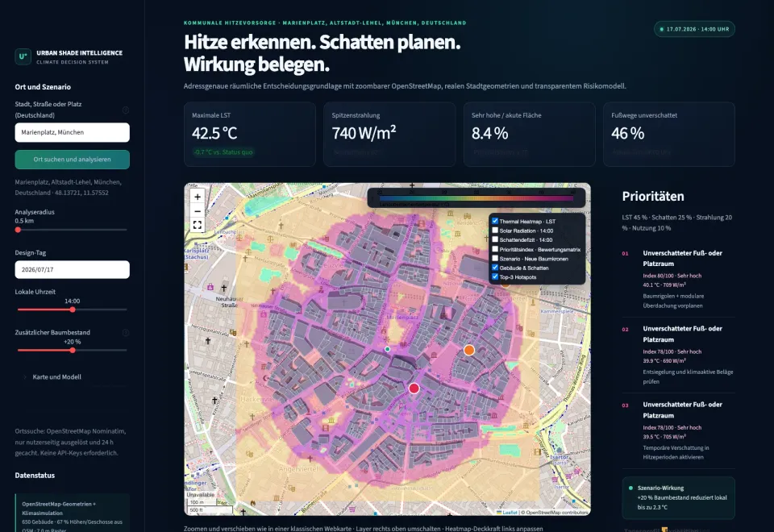Click the 17.07.2026 · 14:00 UHR badge

pyautogui.click(x=694, y=29)
